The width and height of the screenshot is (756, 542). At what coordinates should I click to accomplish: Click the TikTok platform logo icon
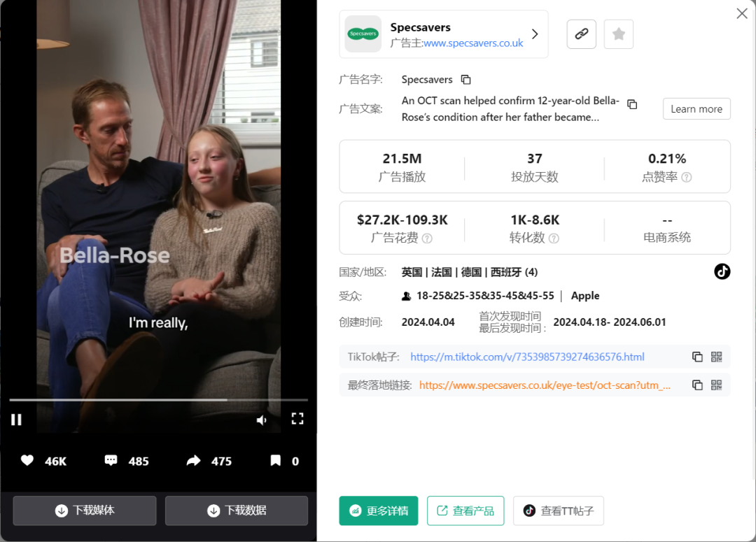pos(722,272)
